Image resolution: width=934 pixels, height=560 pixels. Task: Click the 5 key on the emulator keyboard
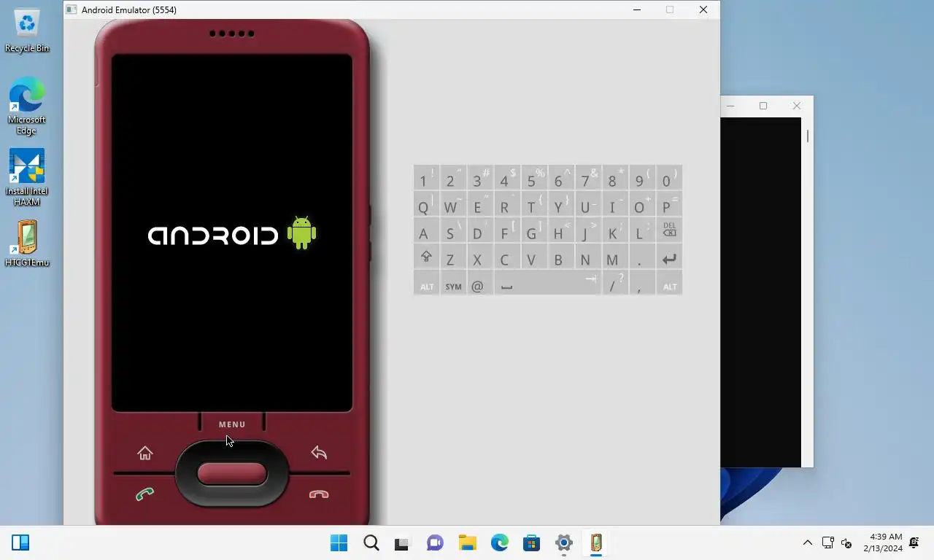[534, 179]
